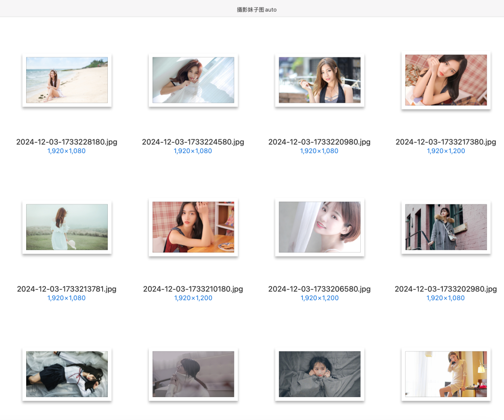504x420 pixels.
Task: Select thumbnail of 2024-12-03-1733213781.jpg
Action: tap(67, 227)
